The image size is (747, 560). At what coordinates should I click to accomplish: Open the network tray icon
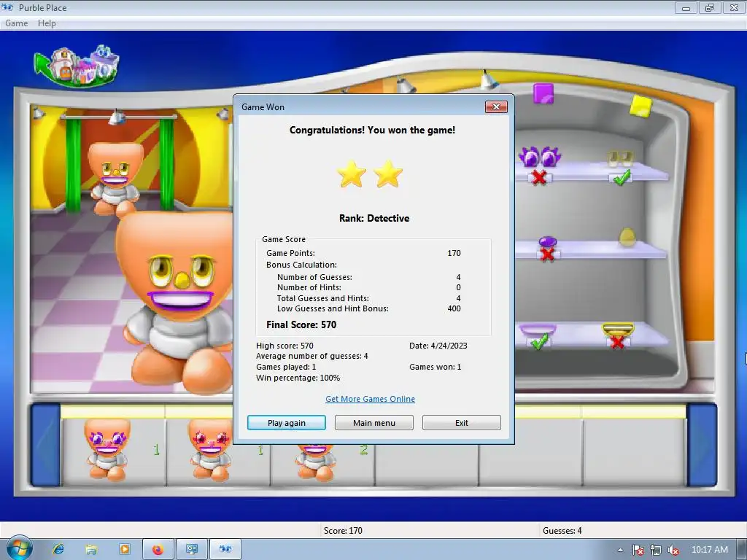656,550
